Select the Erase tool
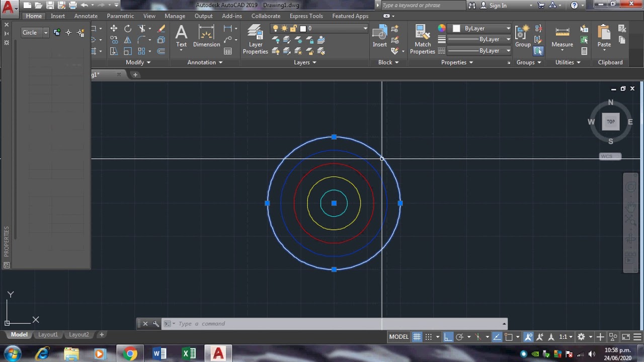This screenshot has width=644, height=362. [161, 29]
